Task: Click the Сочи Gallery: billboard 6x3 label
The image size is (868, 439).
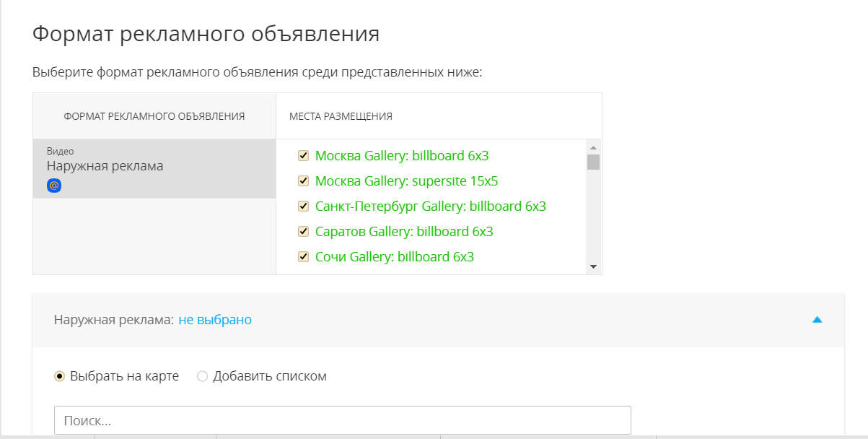Action: click(x=394, y=257)
